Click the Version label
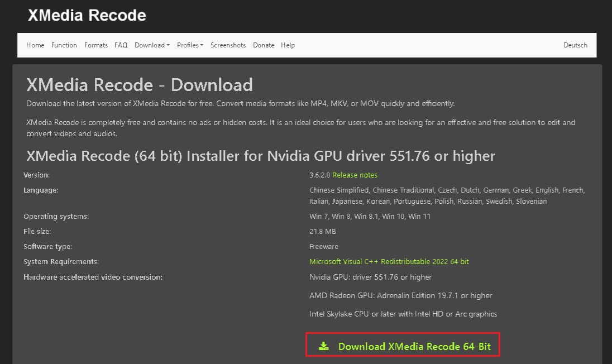The image size is (612, 364). 37,175
